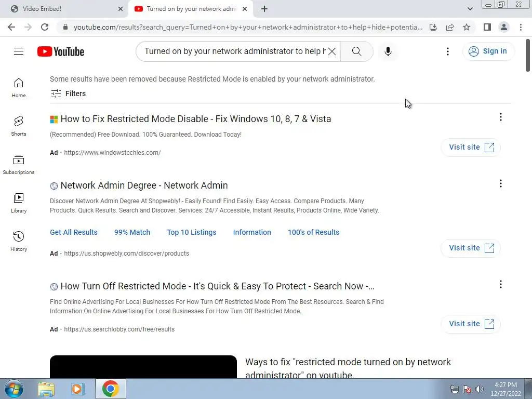The width and height of the screenshot is (532, 399).
Task: Click the lock site info icon
Action: [65, 27]
